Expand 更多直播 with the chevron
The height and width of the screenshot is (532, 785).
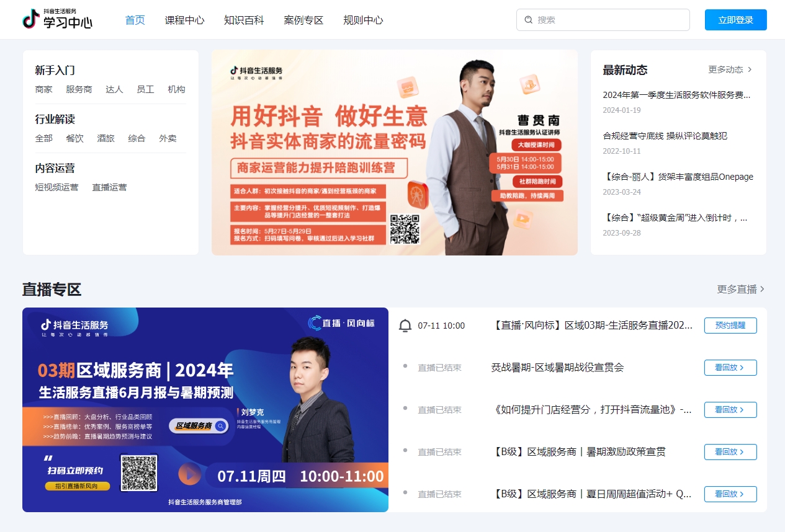[x=763, y=289]
